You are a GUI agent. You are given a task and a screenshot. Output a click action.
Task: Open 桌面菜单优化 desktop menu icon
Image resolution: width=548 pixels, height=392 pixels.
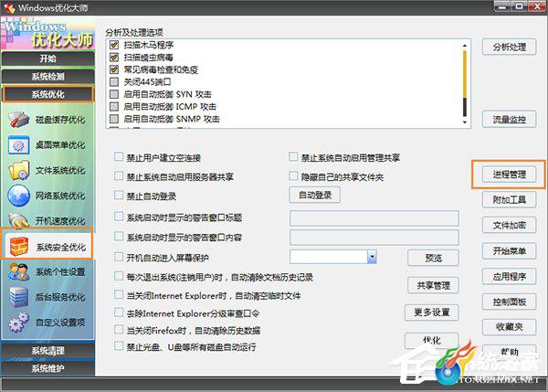coord(18,144)
